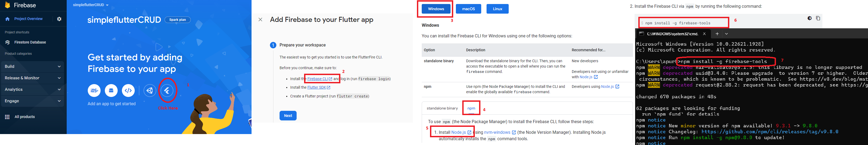The height and width of the screenshot is (145, 868).
Task: Click the 'Option' column header
Action: [429, 50]
